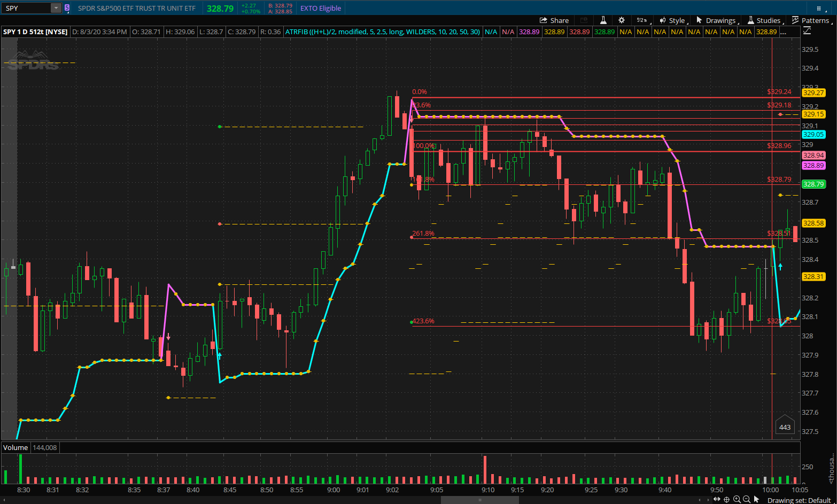Screen dimensions: 837x504
Task: Expand the SPY symbol dropdown arrow
Action: point(56,8)
